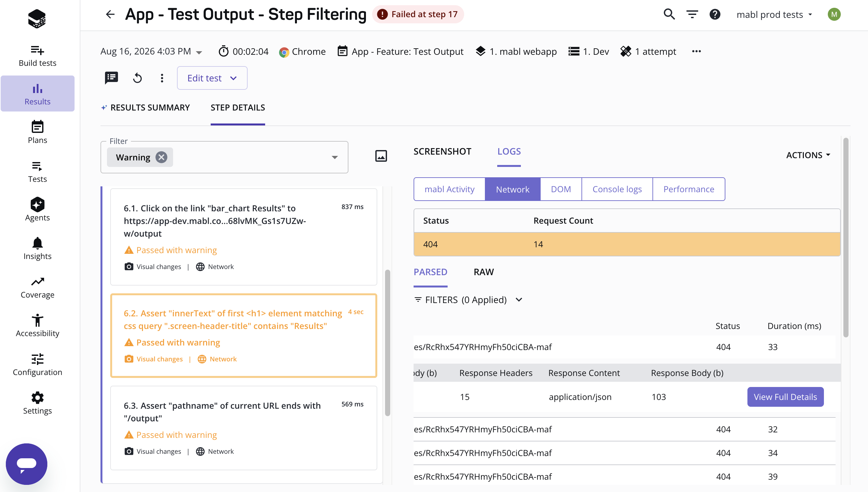The width and height of the screenshot is (868, 492).
Task: Click the 1 attempt label
Action: click(x=655, y=52)
